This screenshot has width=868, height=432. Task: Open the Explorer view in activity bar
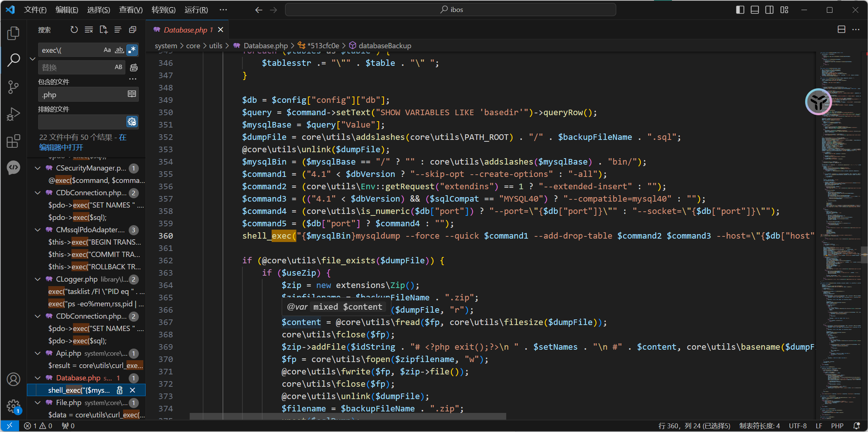tap(13, 33)
